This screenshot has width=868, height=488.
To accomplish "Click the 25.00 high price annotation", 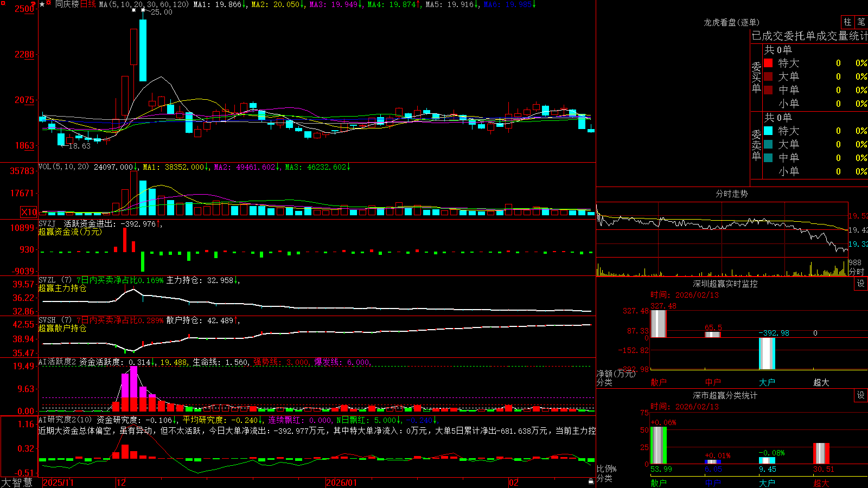I will click(161, 12).
